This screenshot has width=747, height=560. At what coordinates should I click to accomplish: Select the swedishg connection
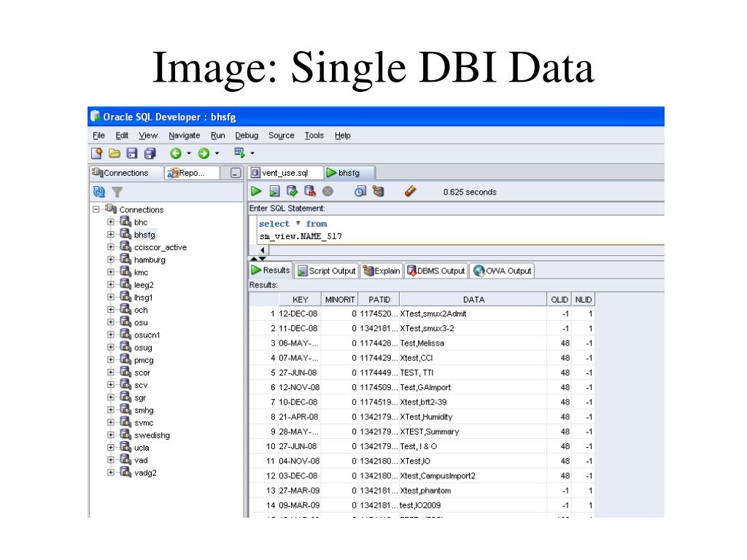click(x=152, y=435)
